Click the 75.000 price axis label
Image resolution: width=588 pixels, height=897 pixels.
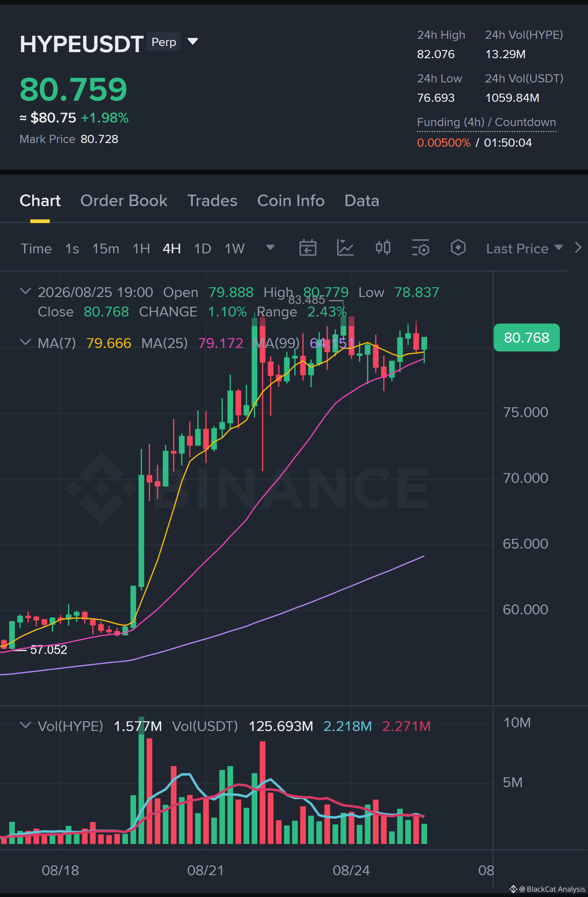coord(526,412)
